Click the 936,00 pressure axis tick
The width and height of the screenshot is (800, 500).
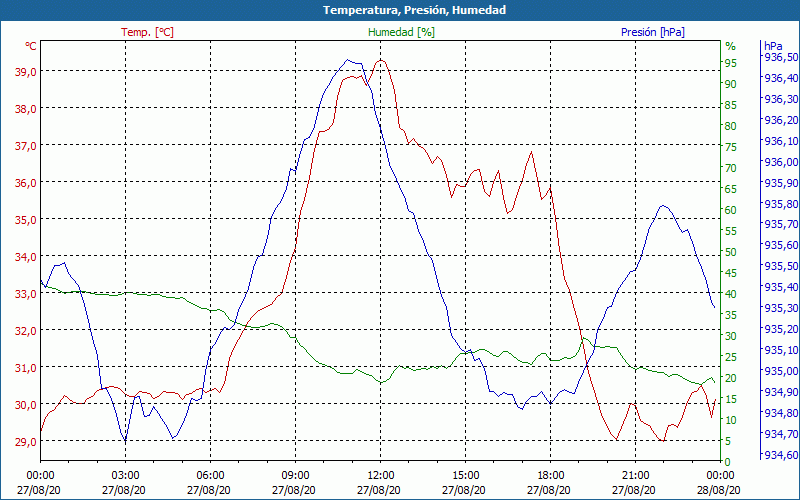pyautogui.click(x=781, y=161)
